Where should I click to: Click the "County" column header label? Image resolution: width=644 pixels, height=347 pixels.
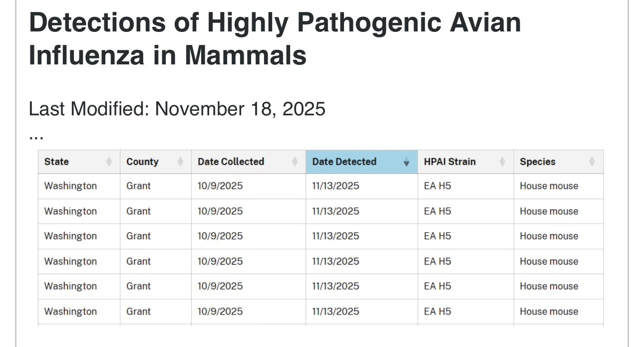point(142,162)
